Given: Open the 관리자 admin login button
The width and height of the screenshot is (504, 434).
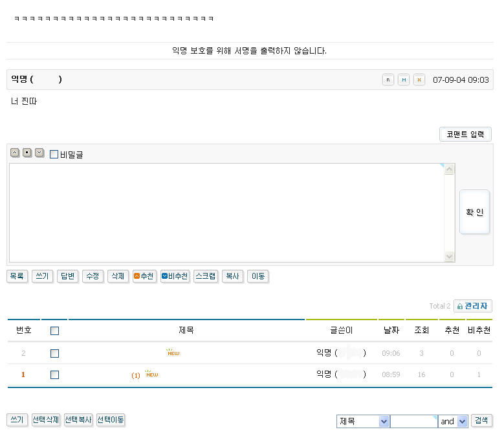Looking at the screenshot, I should [473, 306].
